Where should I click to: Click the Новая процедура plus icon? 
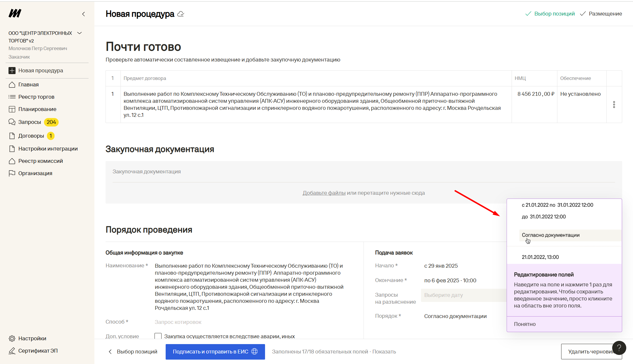pos(12,71)
